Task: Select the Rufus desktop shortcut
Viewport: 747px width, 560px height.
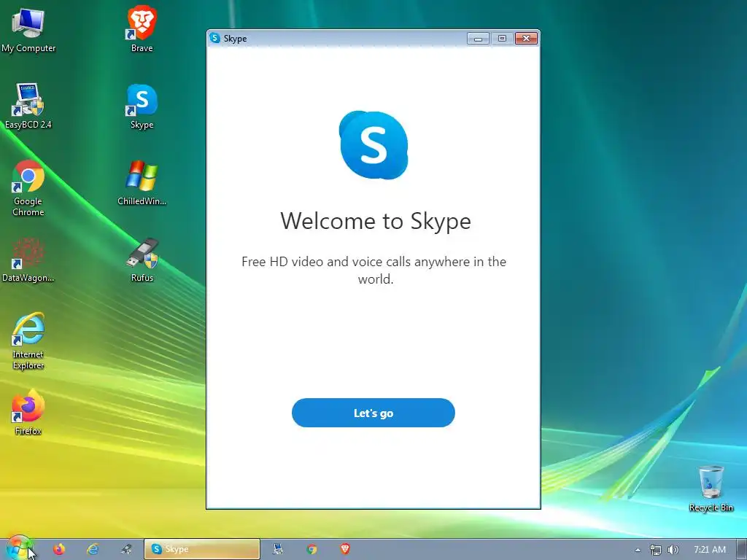Action: (x=142, y=260)
